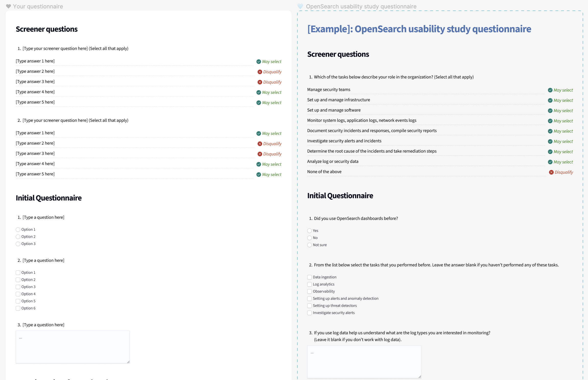The width and height of the screenshot is (588, 380).
Task: Click 'Did you use OpenSearch dashboards before?' question
Action: point(356,218)
